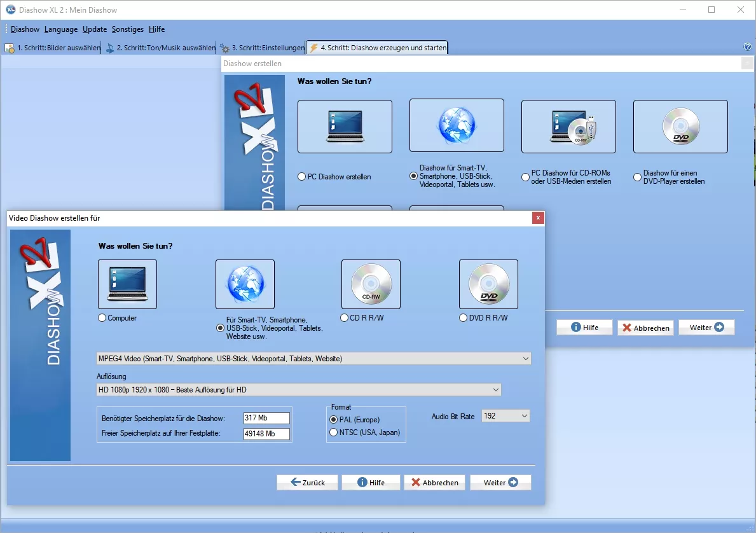This screenshot has height=533, width=756.
Task: Click Weiter in the Video Diashow dialog
Action: (x=500, y=483)
